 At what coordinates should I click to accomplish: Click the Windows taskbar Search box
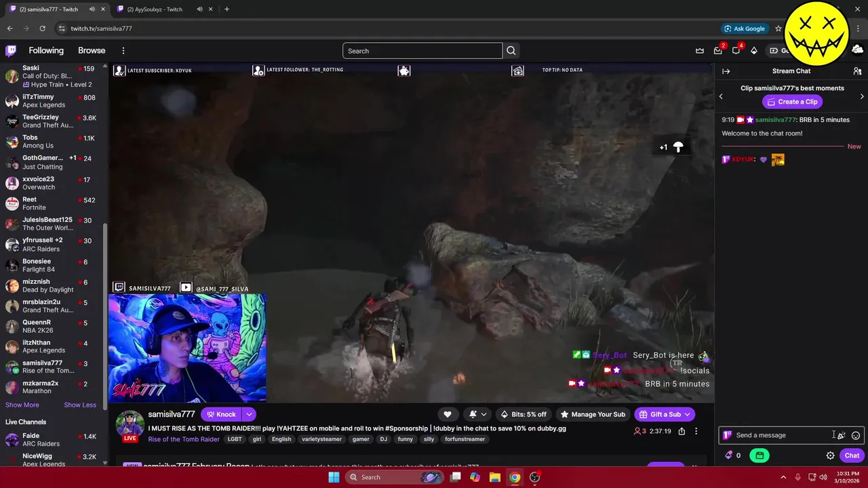[x=395, y=477]
